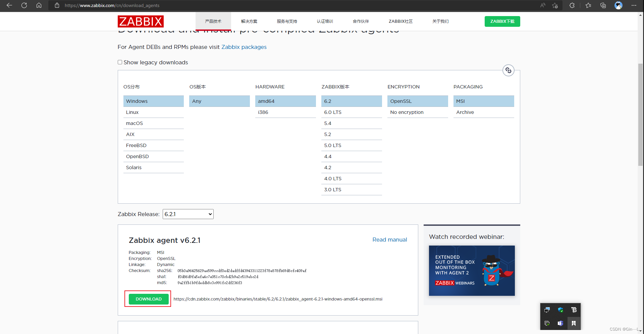Image resolution: width=644 pixels, height=334 pixels.
Task: Open Microsoft Teams from system tray
Action: click(x=560, y=323)
